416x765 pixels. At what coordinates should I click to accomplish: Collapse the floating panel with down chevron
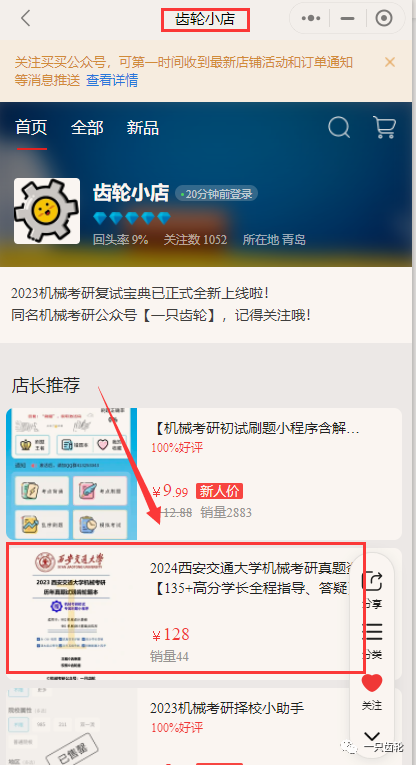[372, 737]
